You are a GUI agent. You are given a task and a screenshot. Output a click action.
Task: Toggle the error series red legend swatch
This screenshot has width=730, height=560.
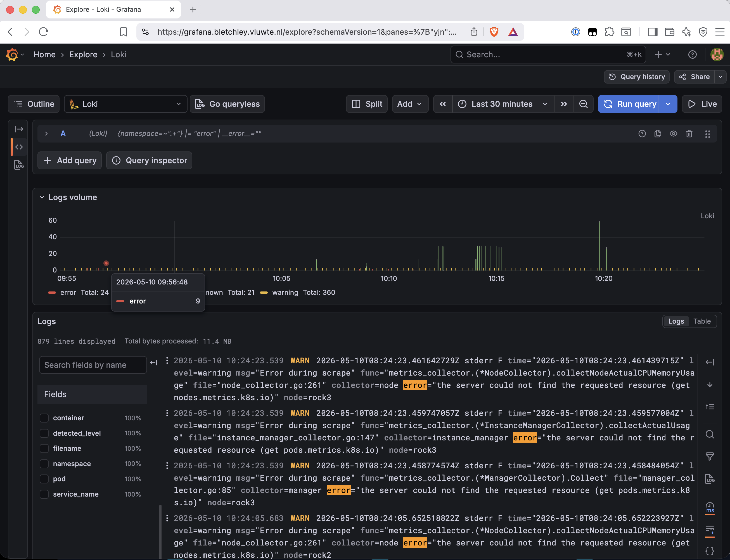(x=52, y=292)
